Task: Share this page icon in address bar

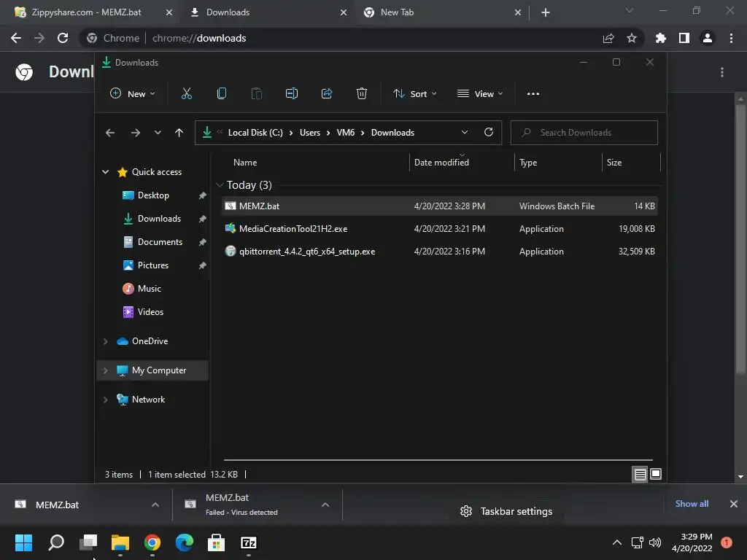Action: point(608,38)
